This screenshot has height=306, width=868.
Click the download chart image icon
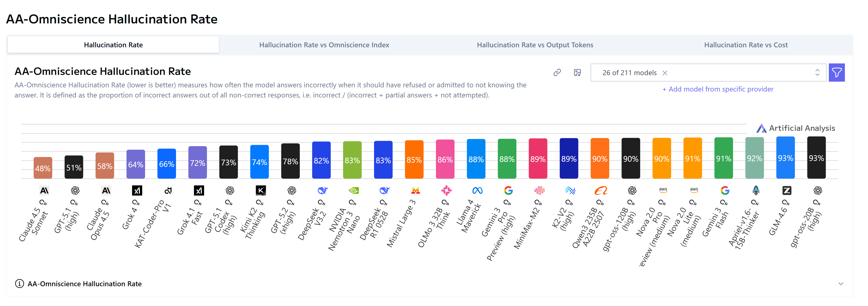click(x=577, y=73)
